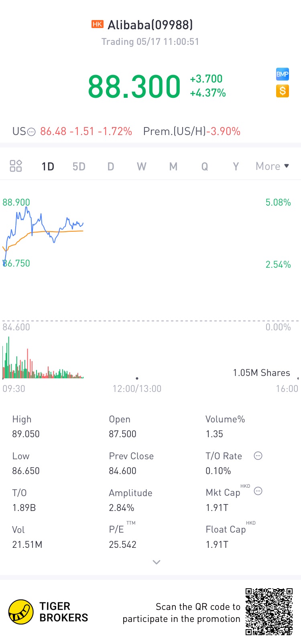Switch to the 5D chart tab

[79, 167]
